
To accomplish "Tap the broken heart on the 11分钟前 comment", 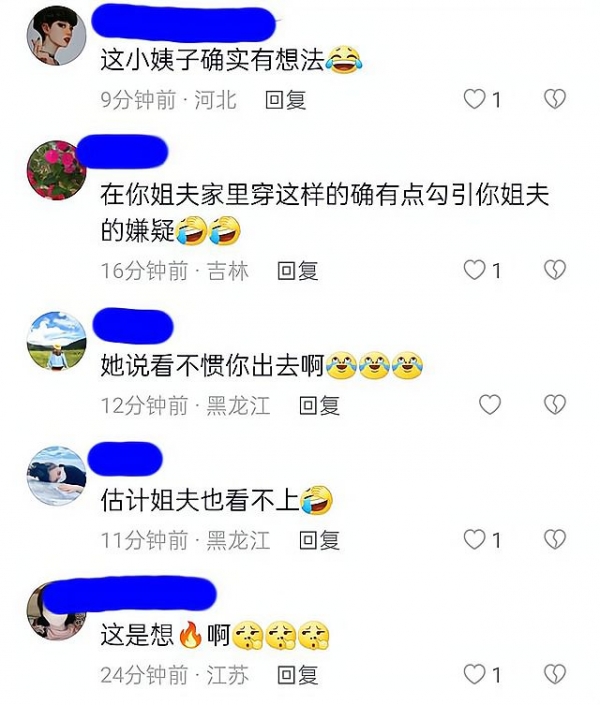I will pos(555,539).
